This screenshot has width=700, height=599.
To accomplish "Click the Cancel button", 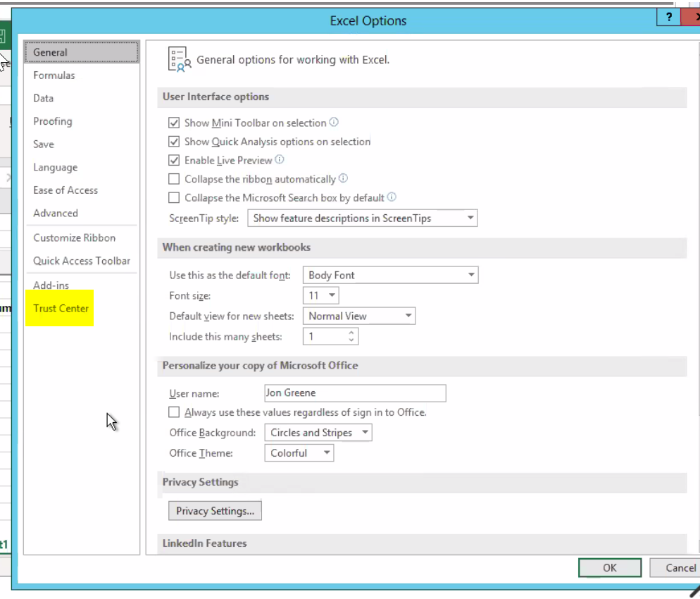I will pyautogui.click(x=676, y=568).
